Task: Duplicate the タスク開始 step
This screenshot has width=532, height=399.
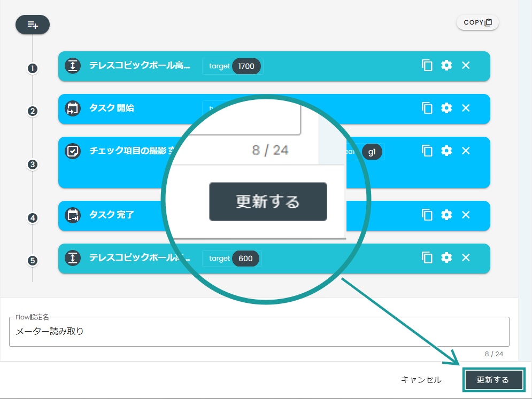Action: [x=427, y=108]
